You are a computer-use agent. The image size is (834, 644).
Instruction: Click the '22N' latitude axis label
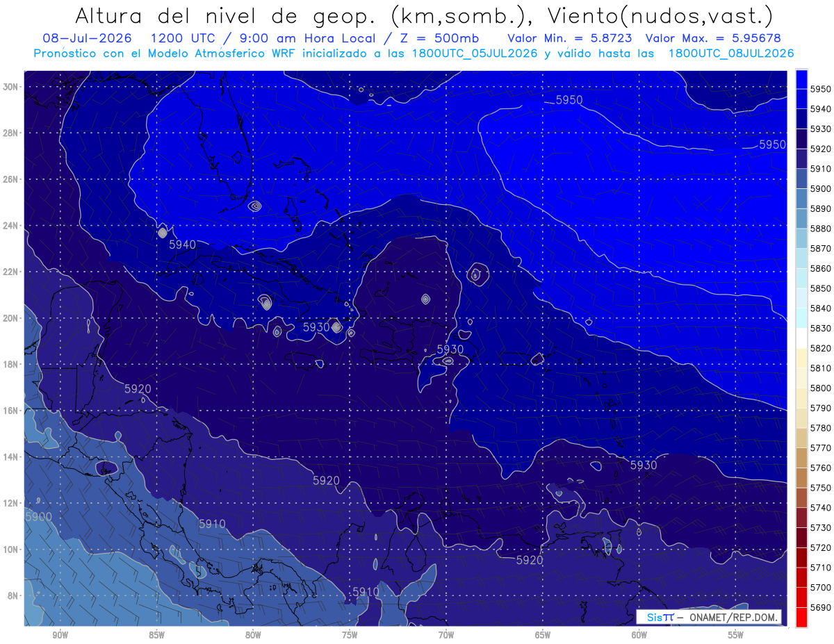coord(10,272)
